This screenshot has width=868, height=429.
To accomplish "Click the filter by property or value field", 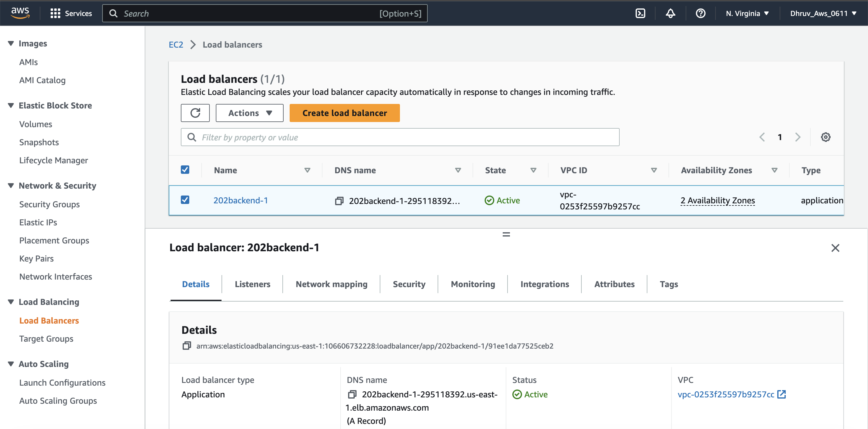I will 400,137.
